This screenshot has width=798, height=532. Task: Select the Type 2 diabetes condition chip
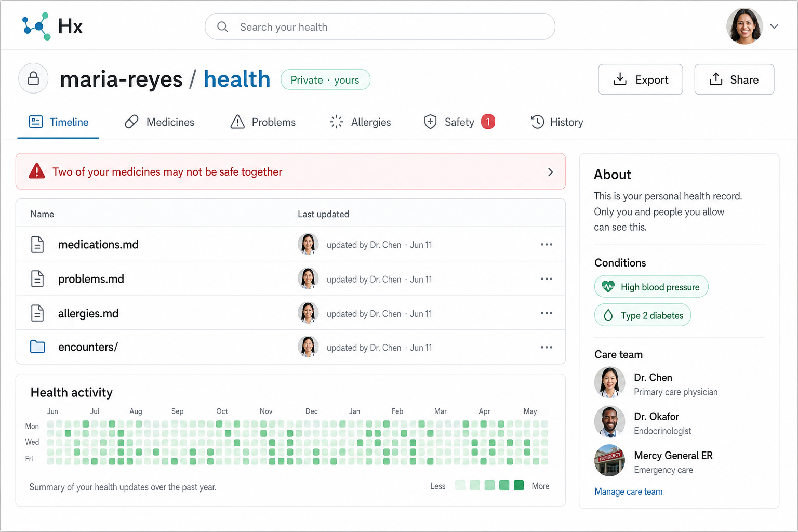pyautogui.click(x=643, y=315)
